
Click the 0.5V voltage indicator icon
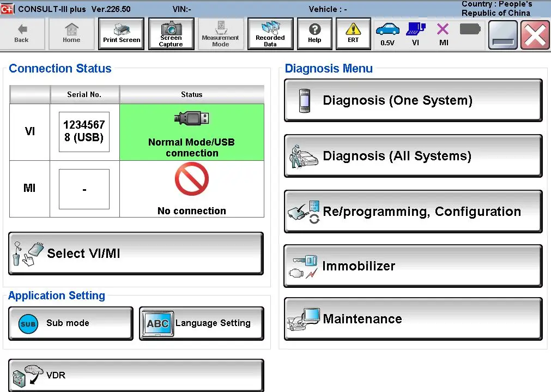387,33
